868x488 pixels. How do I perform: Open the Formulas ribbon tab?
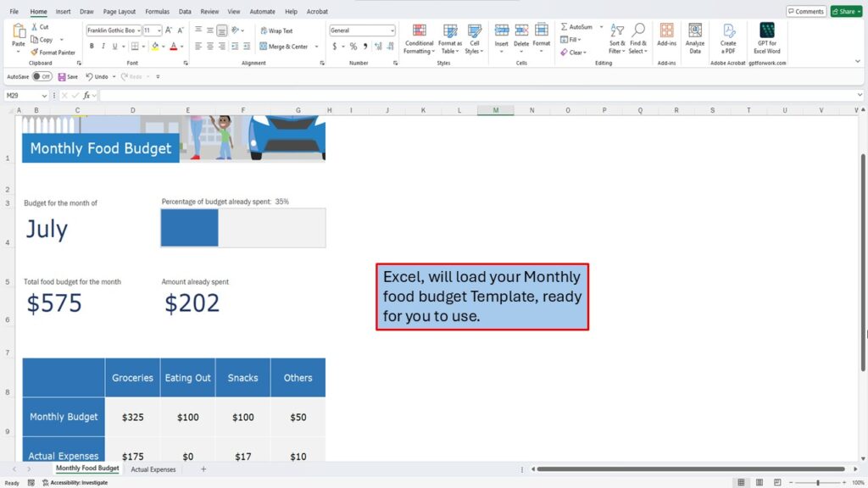point(157,12)
